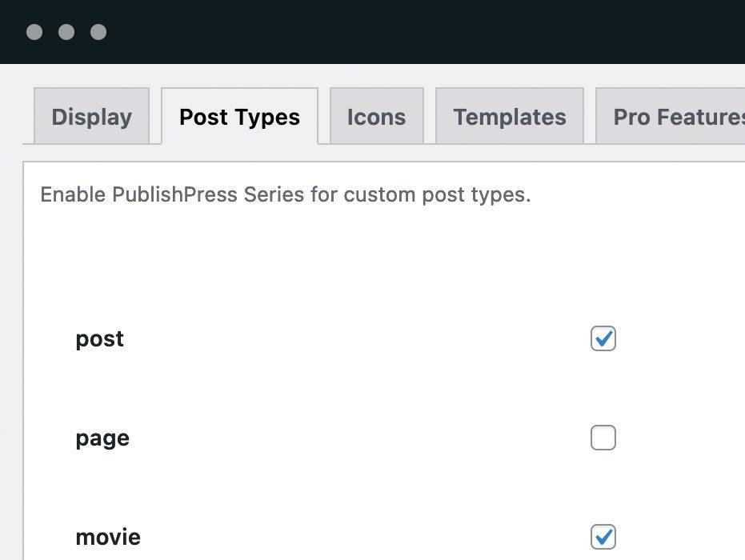This screenshot has width=745, height=560.
Task: Click the third gray window dot
Action: tap(98, 32)
